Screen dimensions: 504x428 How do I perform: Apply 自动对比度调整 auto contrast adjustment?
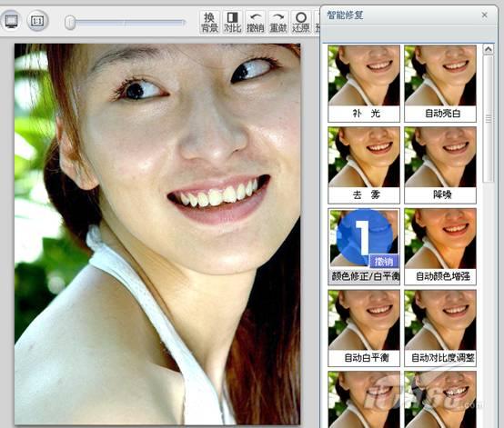tap(440, 328)
